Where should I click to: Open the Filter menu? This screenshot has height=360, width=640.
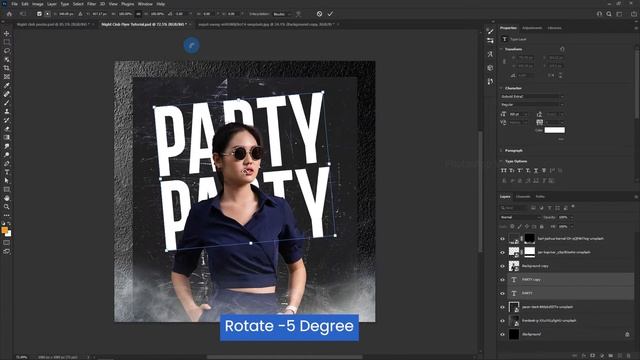click(91, 4)
